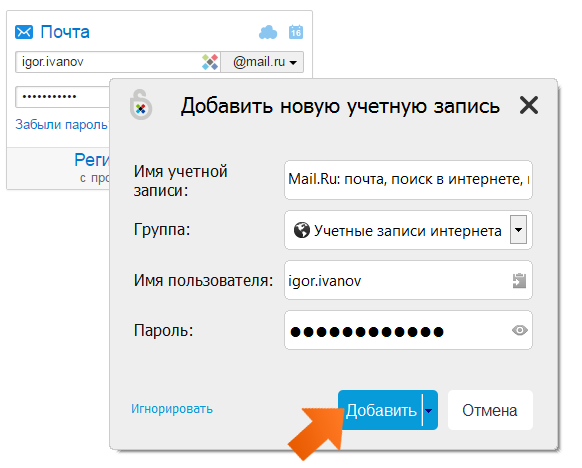Click the Отмена button
The image size is (582, 468).
point(490,410)
